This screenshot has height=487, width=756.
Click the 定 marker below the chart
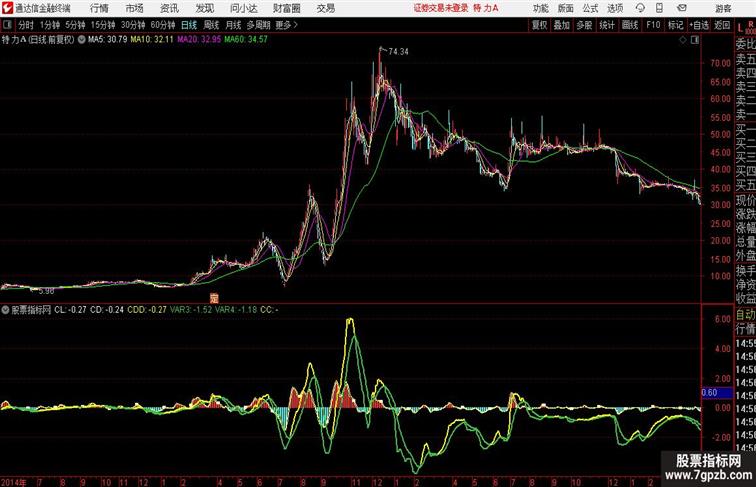[x=214, y=298]
